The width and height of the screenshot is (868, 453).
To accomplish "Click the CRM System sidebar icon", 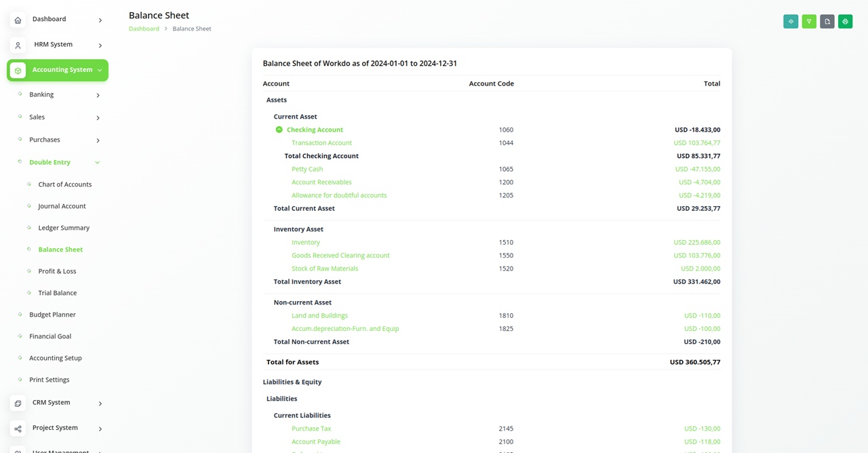I will (x=18, y=403).
